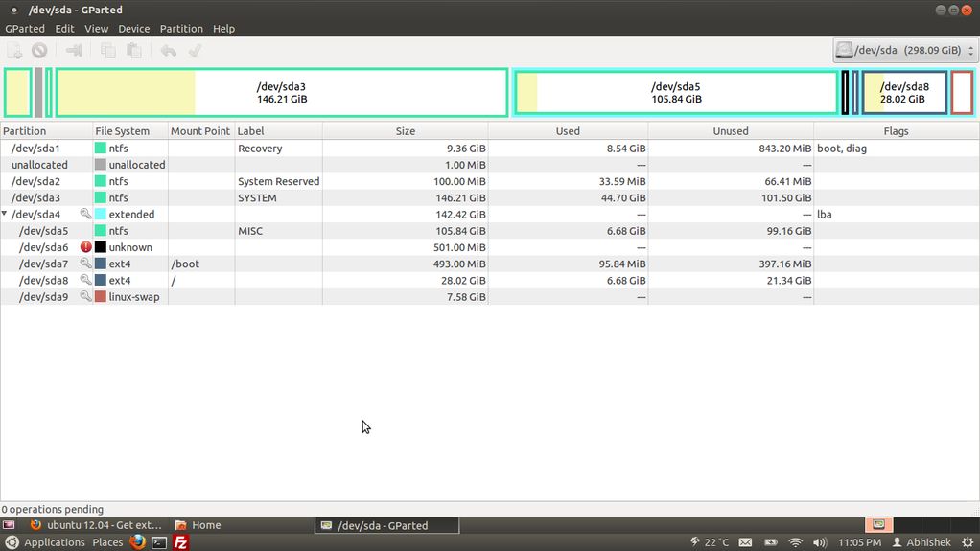Select the /dev/sda5 block in the disk map
The height and width of the screenshot is (551, 980).
point(676,93)
